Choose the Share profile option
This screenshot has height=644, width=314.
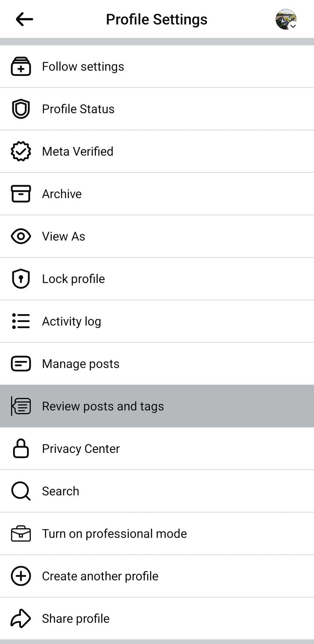(76, 618)
